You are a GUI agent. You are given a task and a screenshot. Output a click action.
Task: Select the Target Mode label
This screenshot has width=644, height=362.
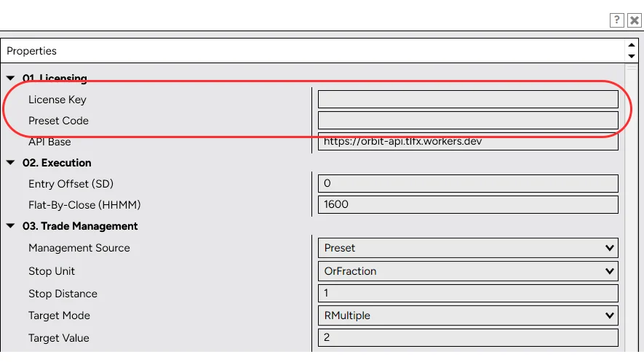[x=59, y=315]
